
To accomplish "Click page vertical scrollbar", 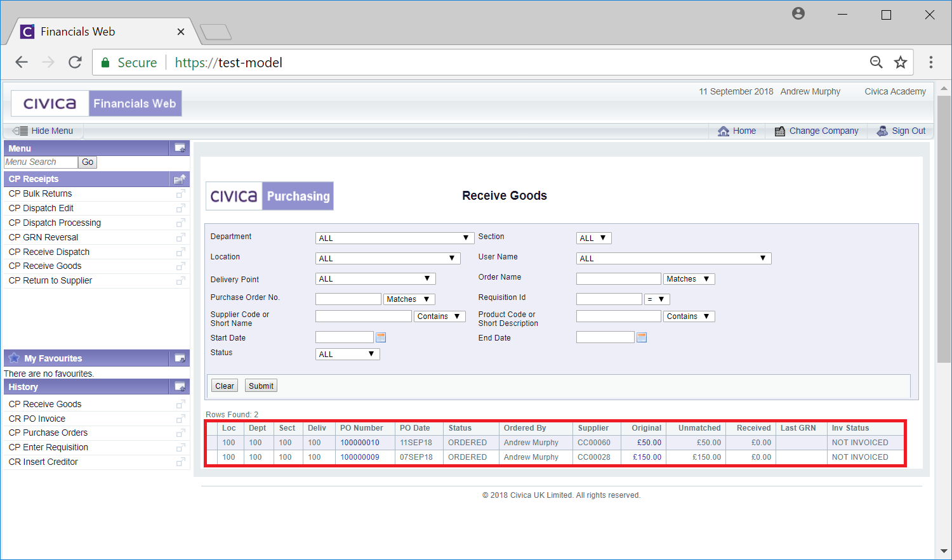I will (944, 228).
